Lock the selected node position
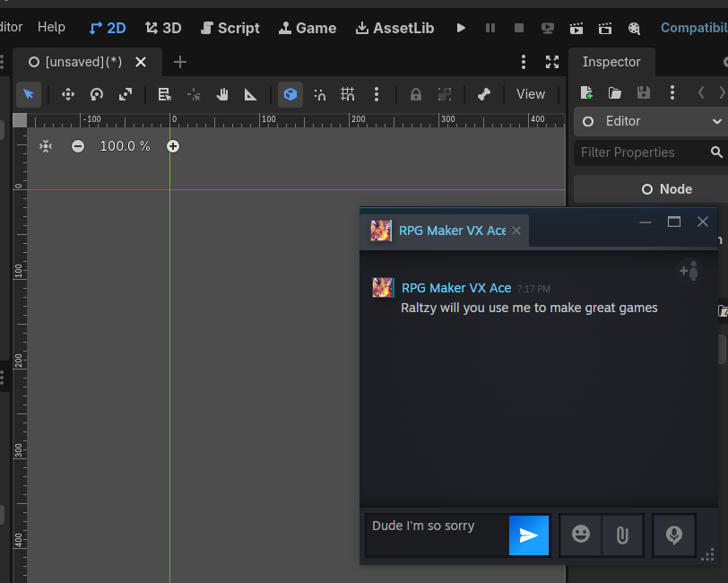This screenshot has height=583, width=728. [415, 95]
